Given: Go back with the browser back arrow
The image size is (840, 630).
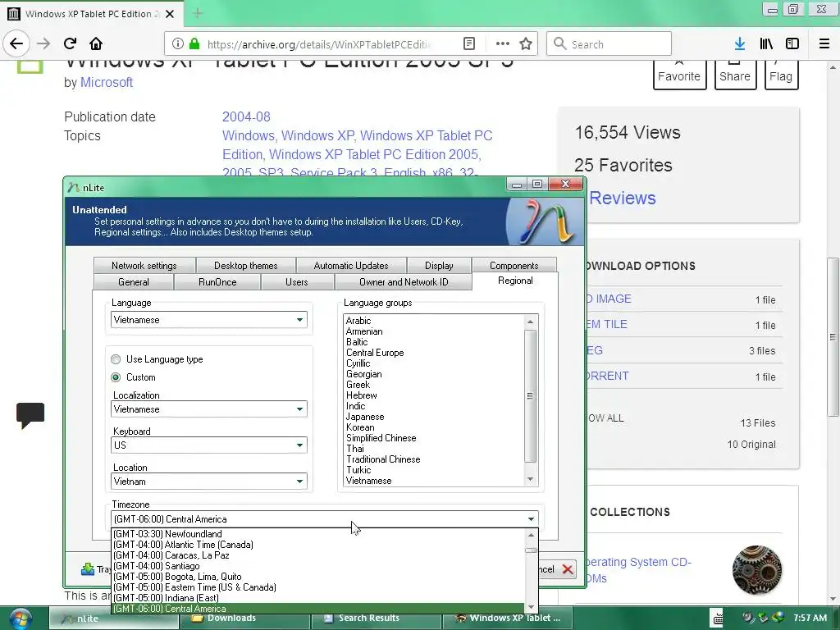Looking at the screenshot, I should pyautogui.click(x=16, y=43).
